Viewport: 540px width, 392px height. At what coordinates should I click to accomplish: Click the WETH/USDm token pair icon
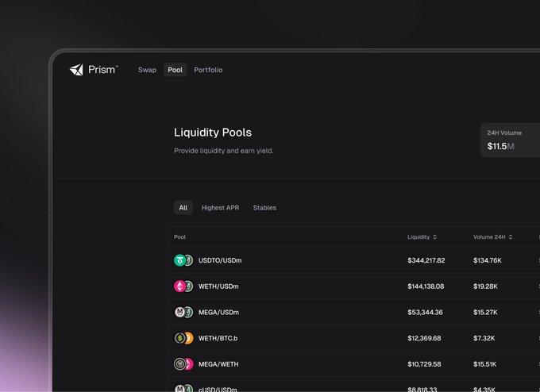click(x=183, y=286)
